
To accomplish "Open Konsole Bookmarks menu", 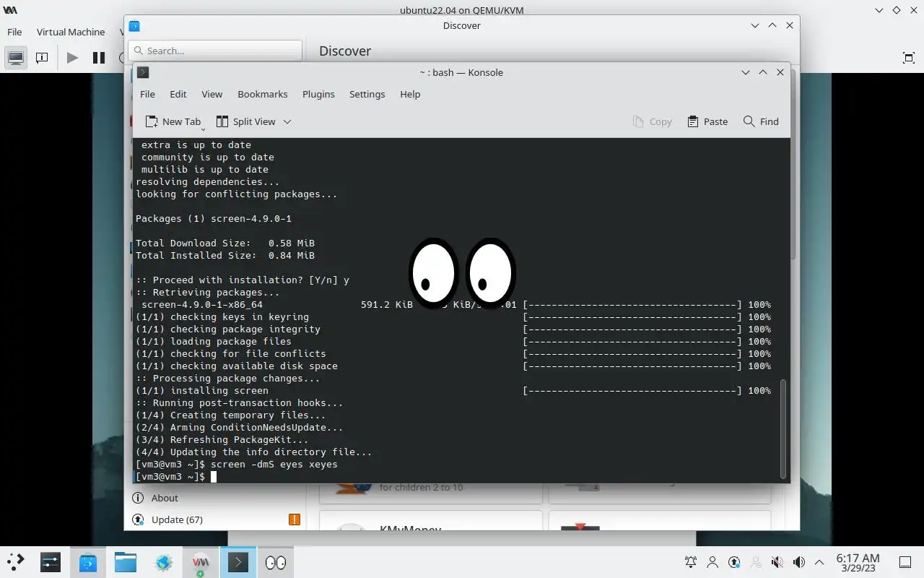I will (x=263, y=94).
